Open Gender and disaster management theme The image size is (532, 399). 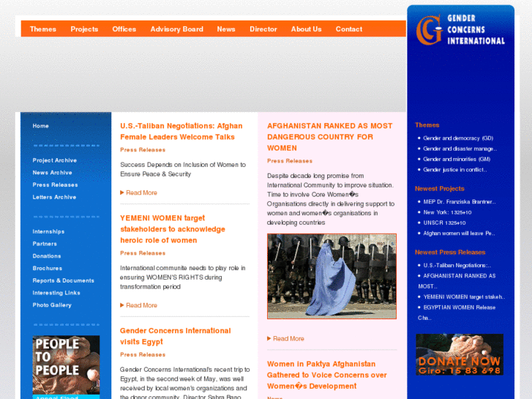pos(460,149)
